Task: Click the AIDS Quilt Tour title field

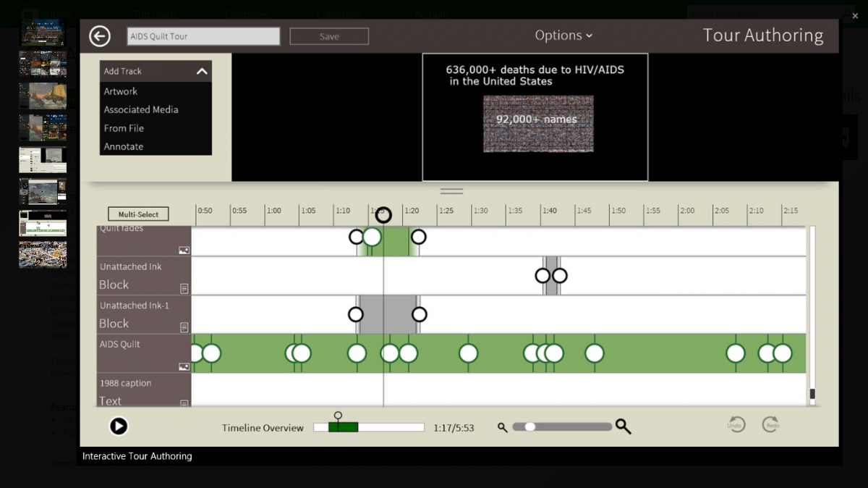Action: tap(203, 36)
